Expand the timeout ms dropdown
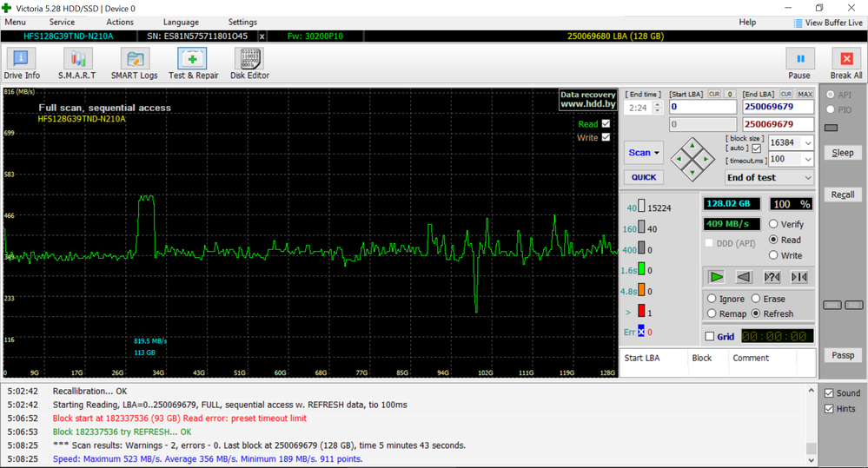 [808, 160]
